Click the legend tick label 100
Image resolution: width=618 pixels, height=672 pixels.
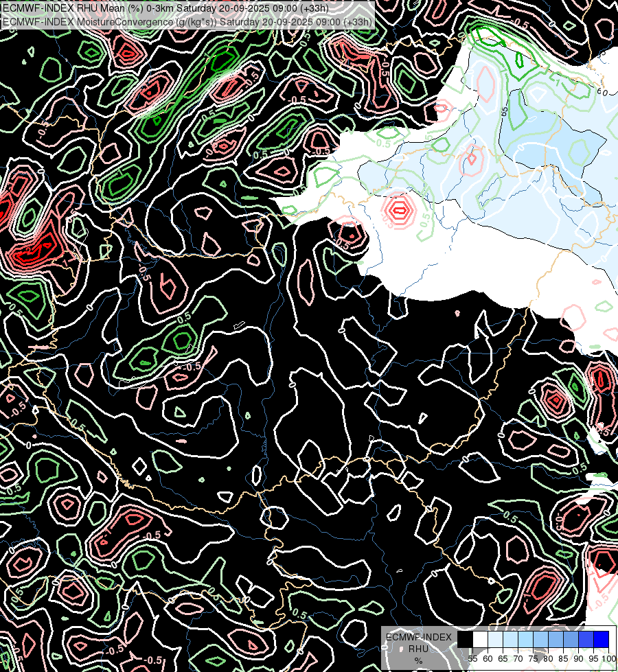click(x=608, y=659)
